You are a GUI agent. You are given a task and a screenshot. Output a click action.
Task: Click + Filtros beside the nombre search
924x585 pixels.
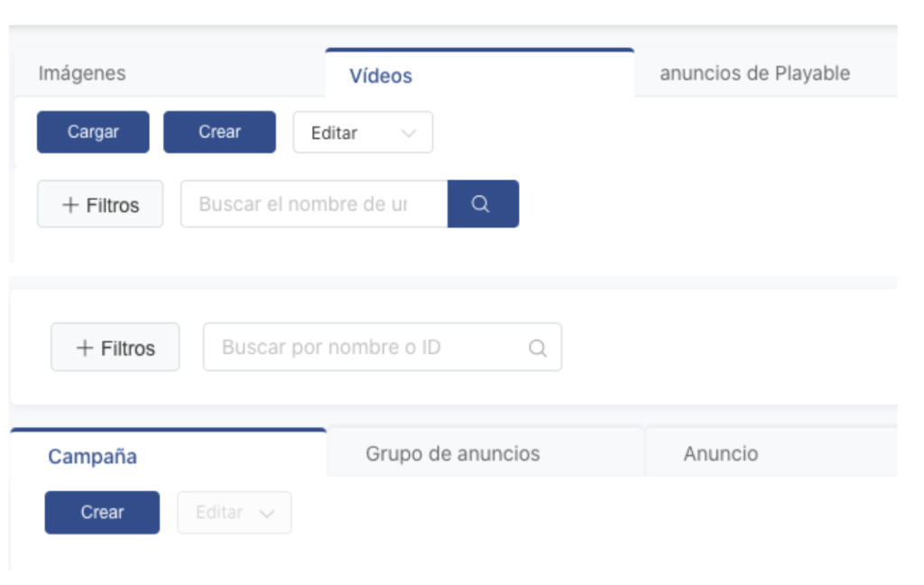[x=100, y=204]
